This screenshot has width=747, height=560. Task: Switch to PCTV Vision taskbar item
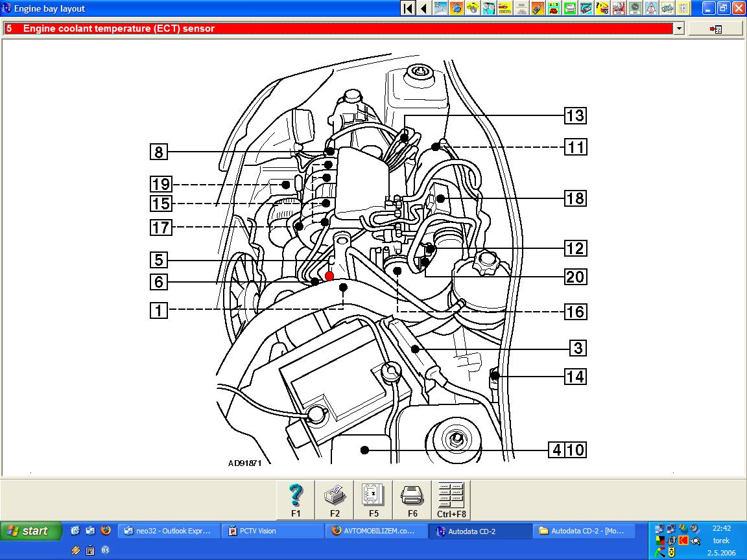pyautogui.click(x=272, y=531)
